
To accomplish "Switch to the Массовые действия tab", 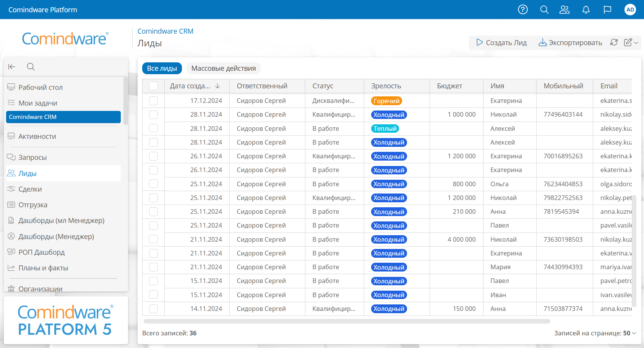I will (224, 68).
